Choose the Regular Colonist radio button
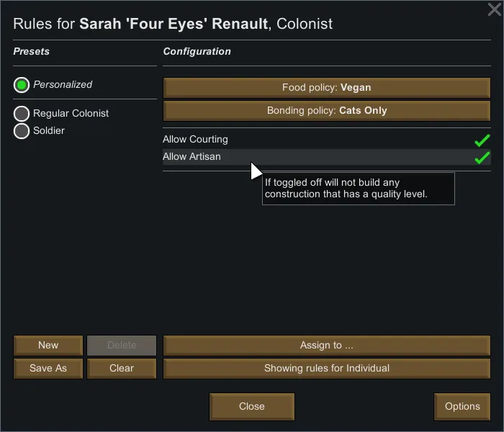504x432 pixels. point(22,114)
